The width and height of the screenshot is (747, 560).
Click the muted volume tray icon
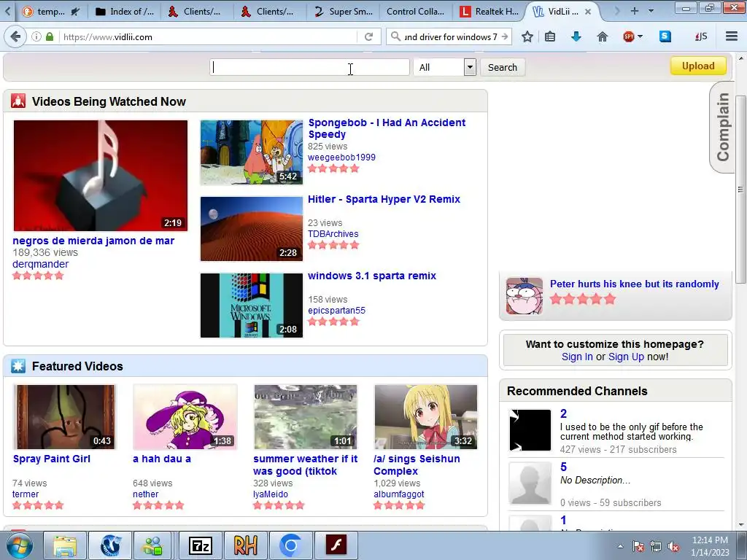673,546
